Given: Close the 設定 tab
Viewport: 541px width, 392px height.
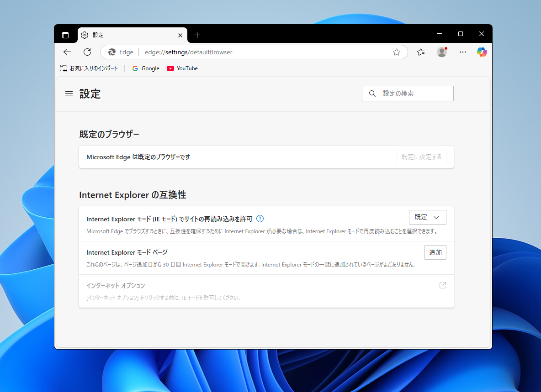Looking at the screenshot, I should click(180, 35).
